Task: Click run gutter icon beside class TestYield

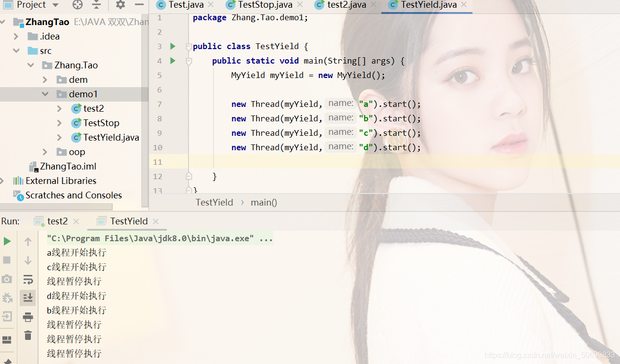Action: tap(173, 46)
